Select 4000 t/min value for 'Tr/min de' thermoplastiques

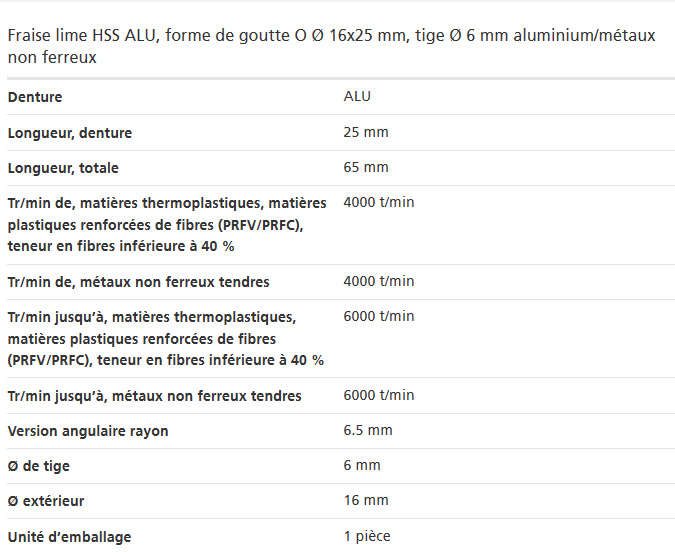click(379, 202)
